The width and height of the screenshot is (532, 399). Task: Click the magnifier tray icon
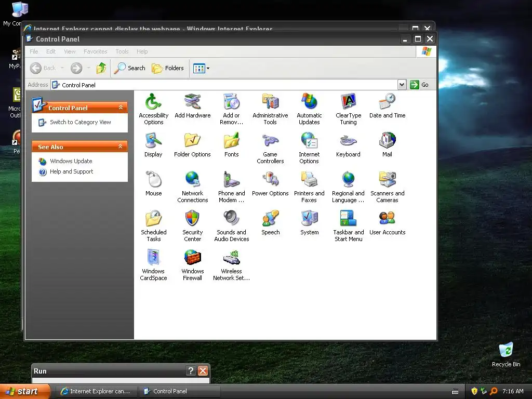pyautogui.click(x=494, y=391)
